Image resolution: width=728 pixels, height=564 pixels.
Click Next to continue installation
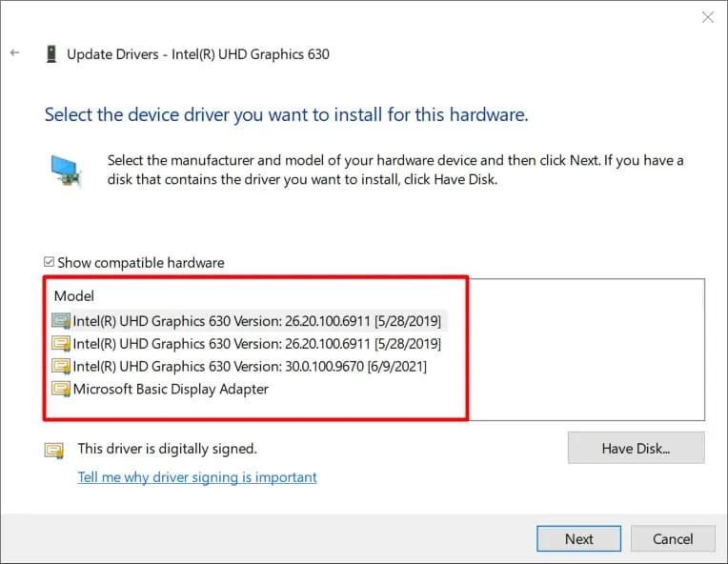(x=578, y=538)
